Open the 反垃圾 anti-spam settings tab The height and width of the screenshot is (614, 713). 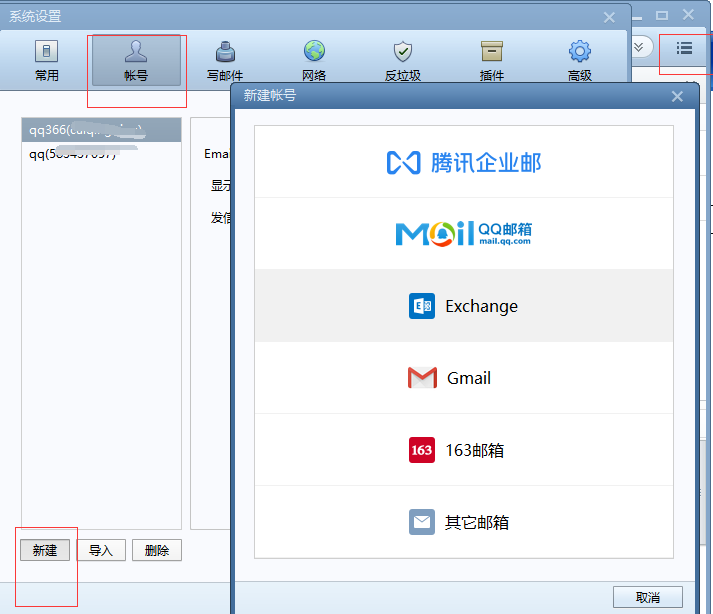pyautogui.click(x=402, y=60)
